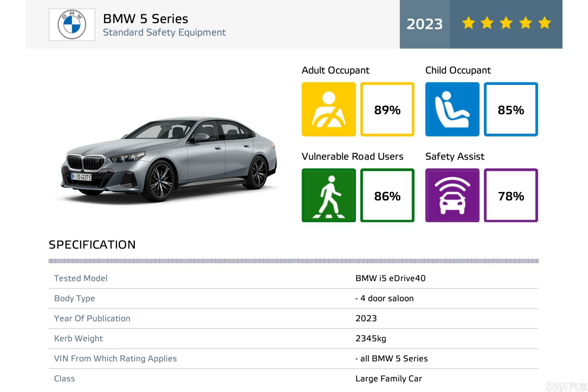The height and width of the screenshot is (392, 588).
Task: Click the green pedestrian crossing icon
Action: pos(328,195)
